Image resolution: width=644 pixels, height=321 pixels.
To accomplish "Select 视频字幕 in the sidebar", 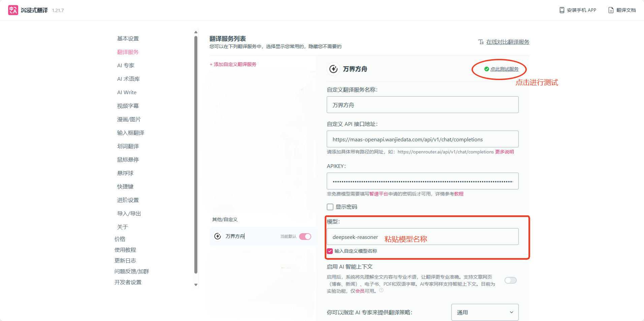I will (128, 106).
